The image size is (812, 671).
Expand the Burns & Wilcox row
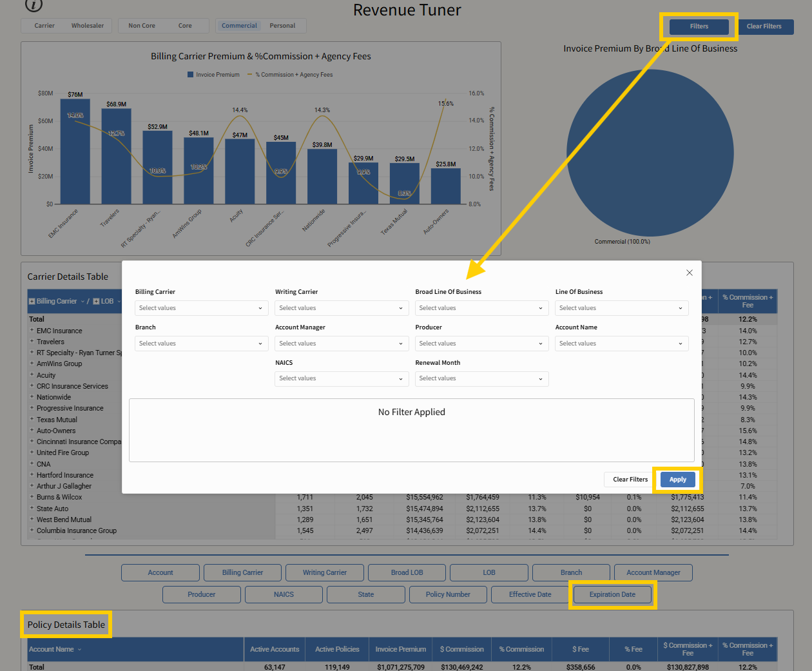(x=32, y=496)
